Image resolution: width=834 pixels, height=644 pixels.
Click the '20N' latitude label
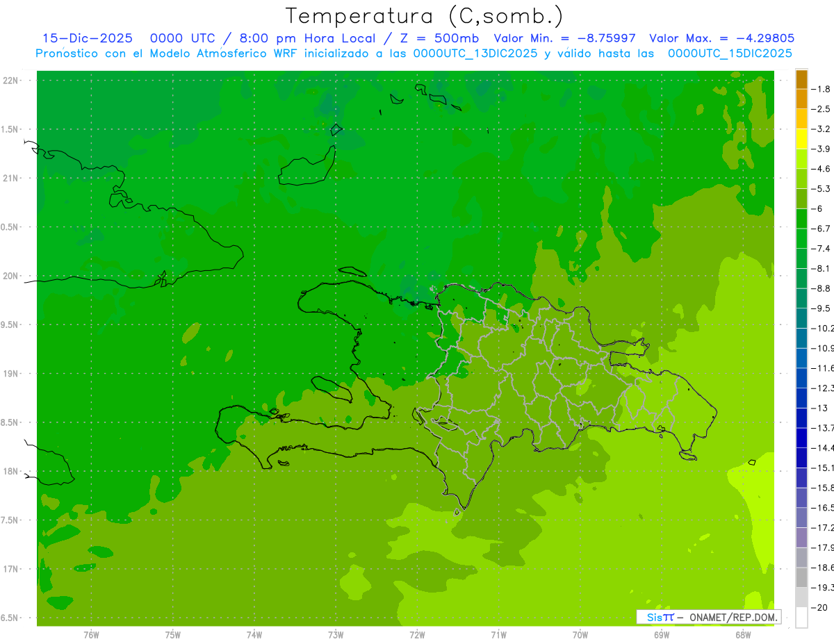tap(11, 276)
